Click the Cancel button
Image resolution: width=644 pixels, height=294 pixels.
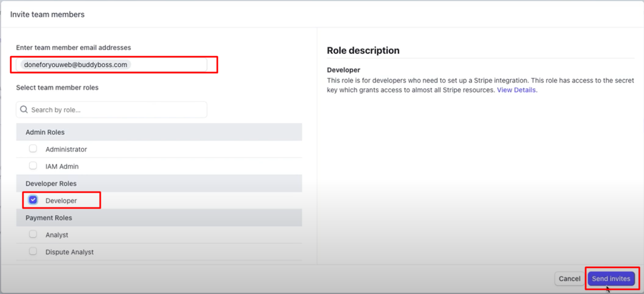coord(569,278)
